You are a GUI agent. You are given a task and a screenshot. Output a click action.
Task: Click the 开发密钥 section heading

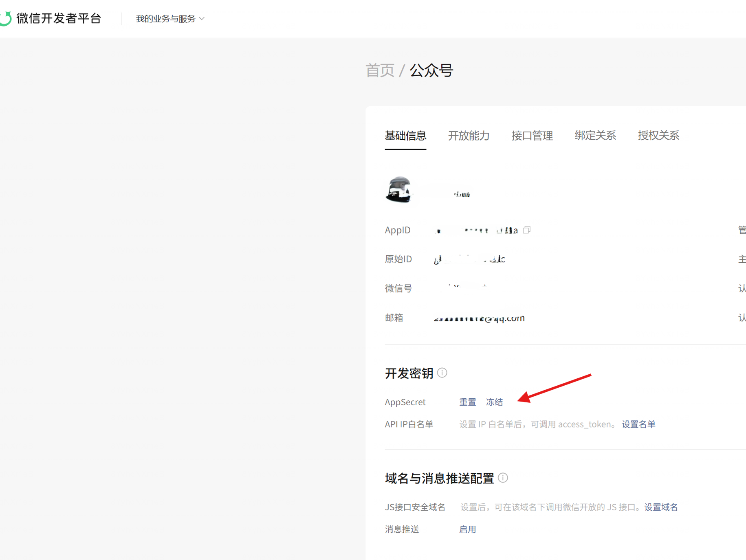(409, 373)
